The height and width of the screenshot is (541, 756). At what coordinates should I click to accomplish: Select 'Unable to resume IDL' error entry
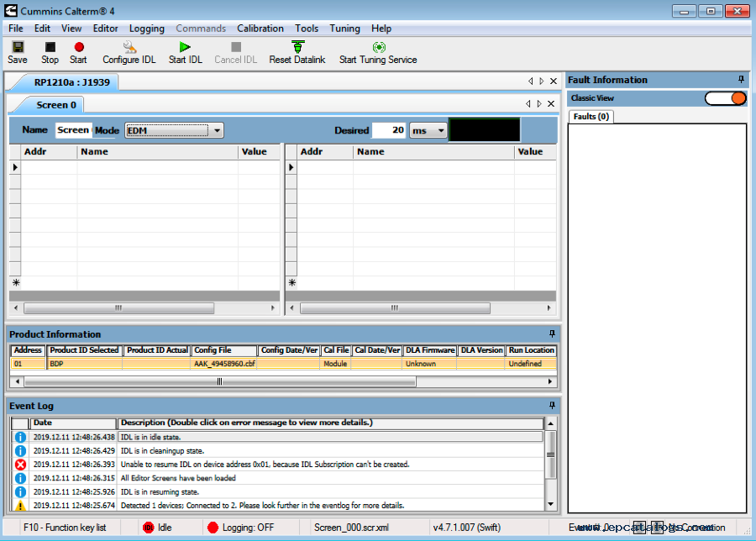coord(265,465)
